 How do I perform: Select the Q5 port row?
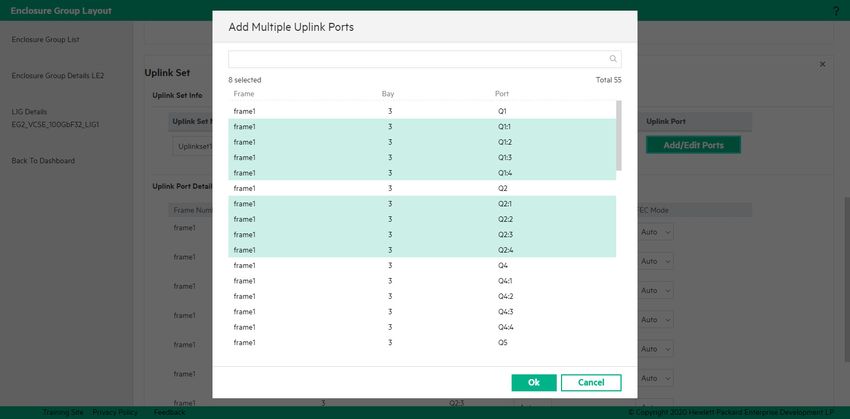(422, 343)
